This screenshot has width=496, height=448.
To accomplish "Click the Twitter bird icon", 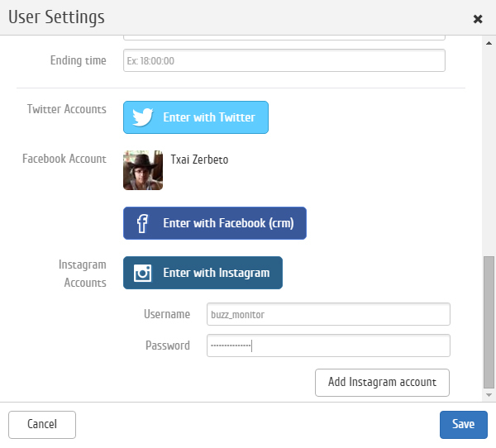I will tap(143, 117).
